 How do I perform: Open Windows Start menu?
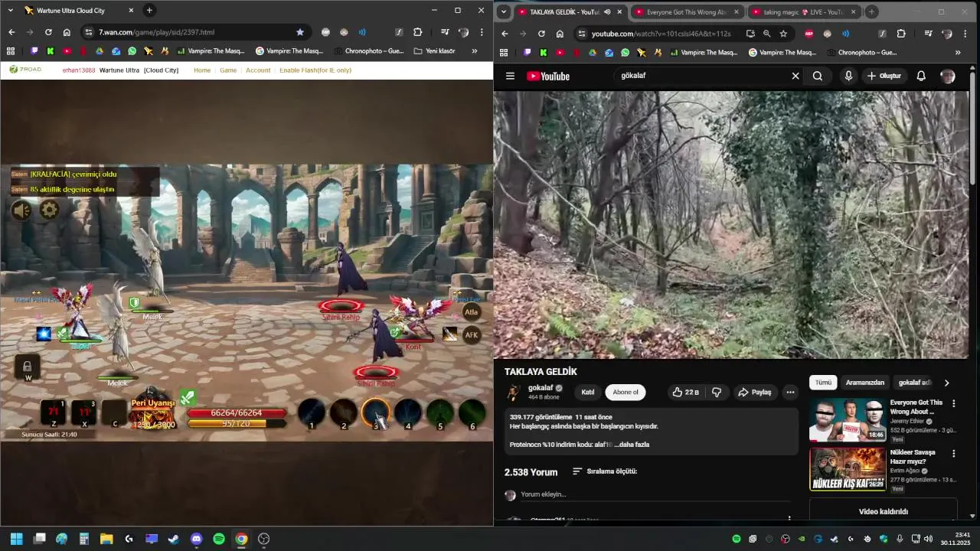[x=17, y=539]
